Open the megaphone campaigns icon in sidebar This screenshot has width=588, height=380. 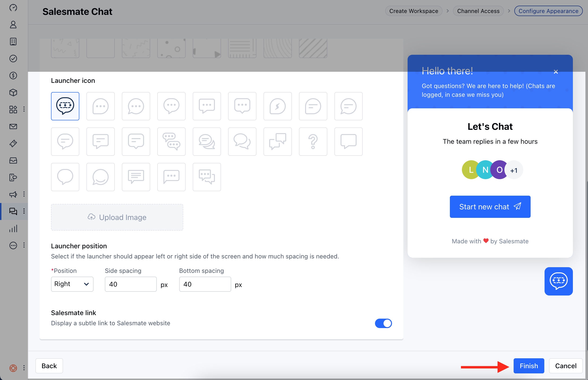tap(13, 194)
